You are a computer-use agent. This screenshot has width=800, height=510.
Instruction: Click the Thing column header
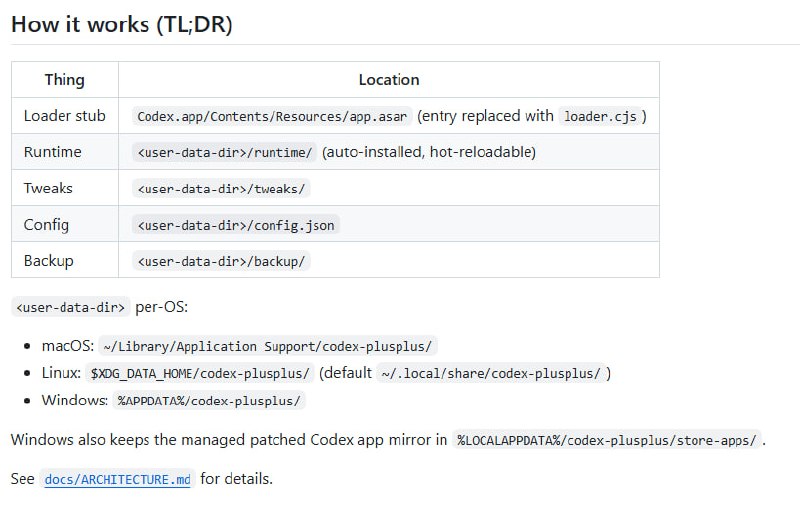click(65, 80)
